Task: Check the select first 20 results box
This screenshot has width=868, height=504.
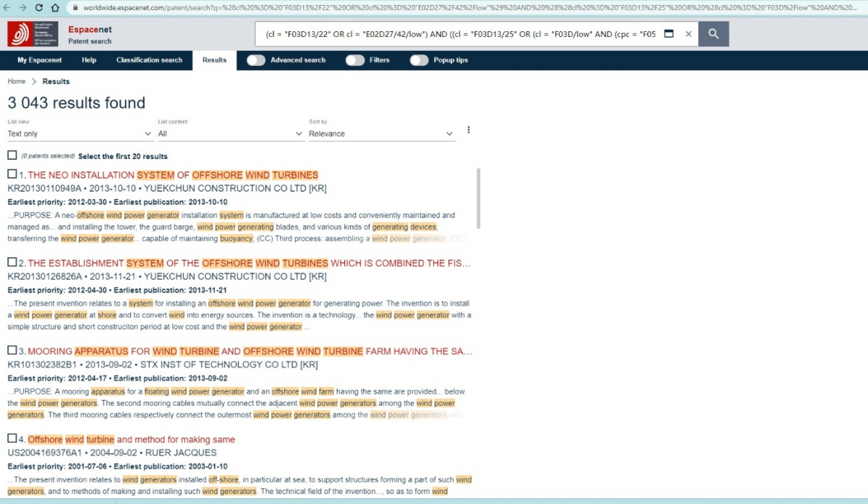Action: pos(12,155)
